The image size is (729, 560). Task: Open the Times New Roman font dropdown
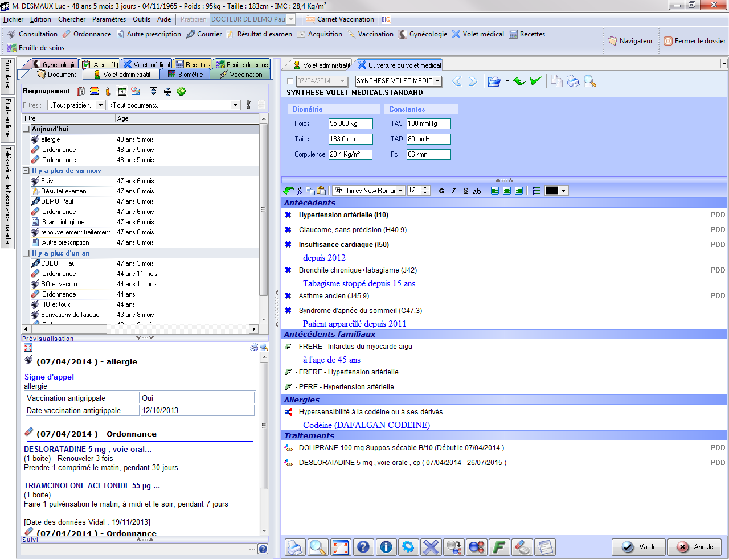point(400,191)
